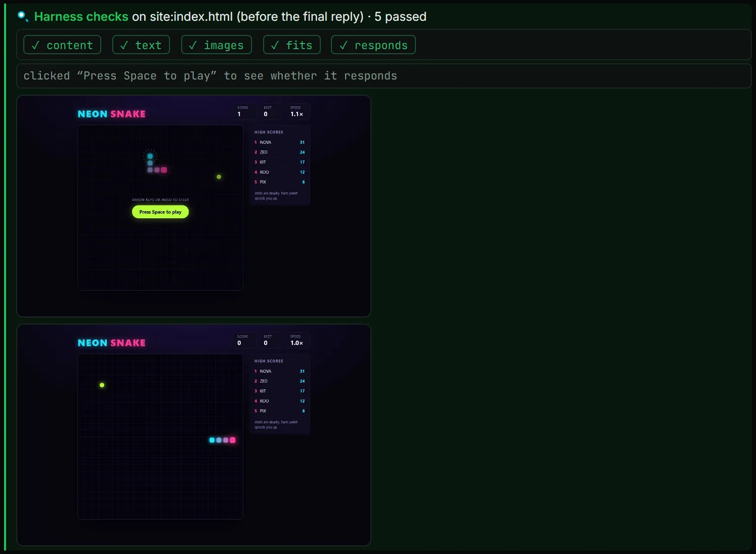The height and width of the screenshot is (554, 756).
Task: Select the passed "content" check chip
Action: tap(62, 45)
